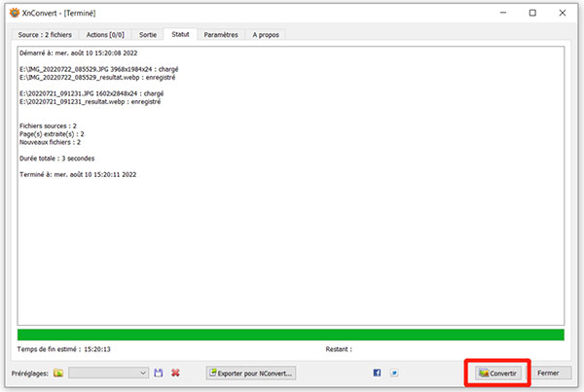This screenshot has height=392, width=584.
Task: Click Exporter pour NConvert button
Action: 251,373
